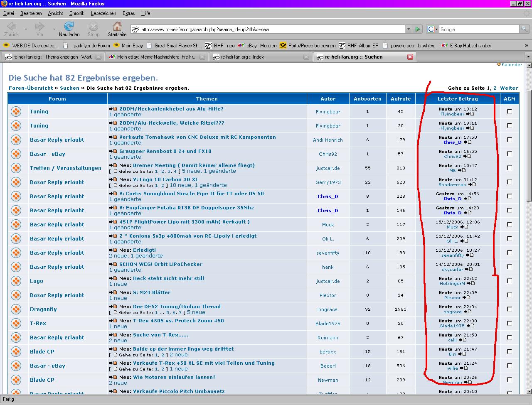The height and width of the screenshot is (405, 532).
Task: Open the Extras menu
Action: [128, 13]
